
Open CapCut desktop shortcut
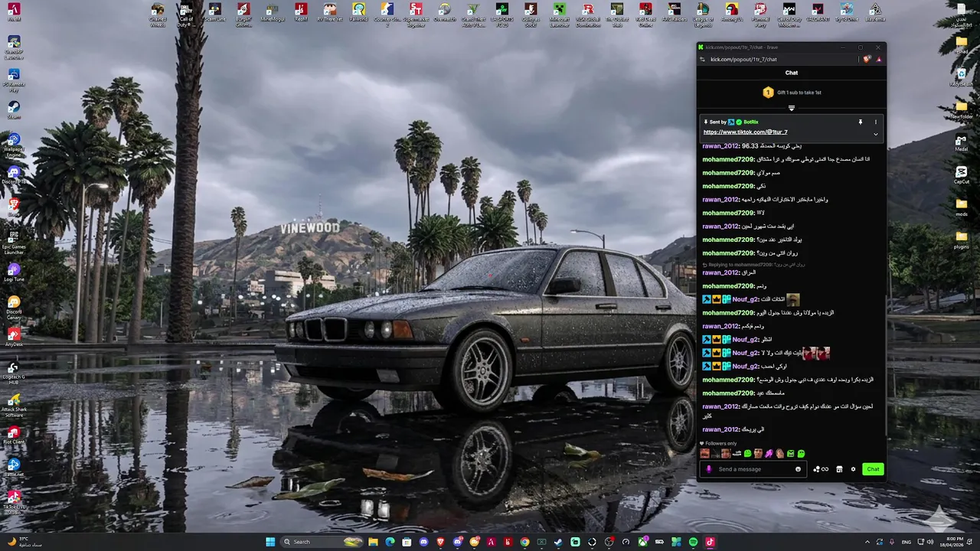click(x=962, y=174)
